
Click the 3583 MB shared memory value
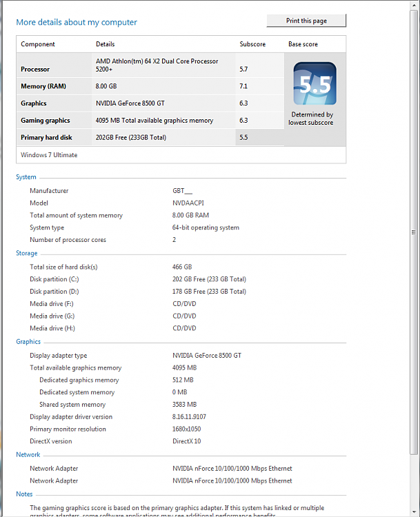pos(184,404)
